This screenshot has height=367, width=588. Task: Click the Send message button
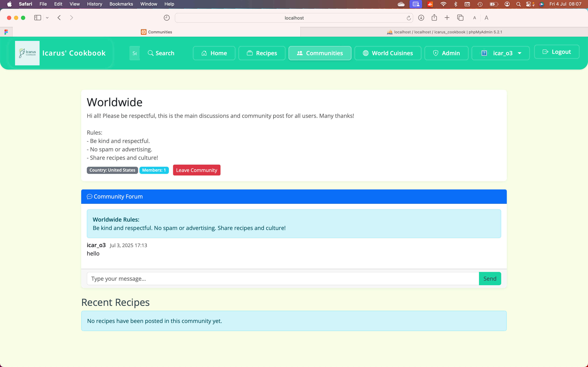490,278
